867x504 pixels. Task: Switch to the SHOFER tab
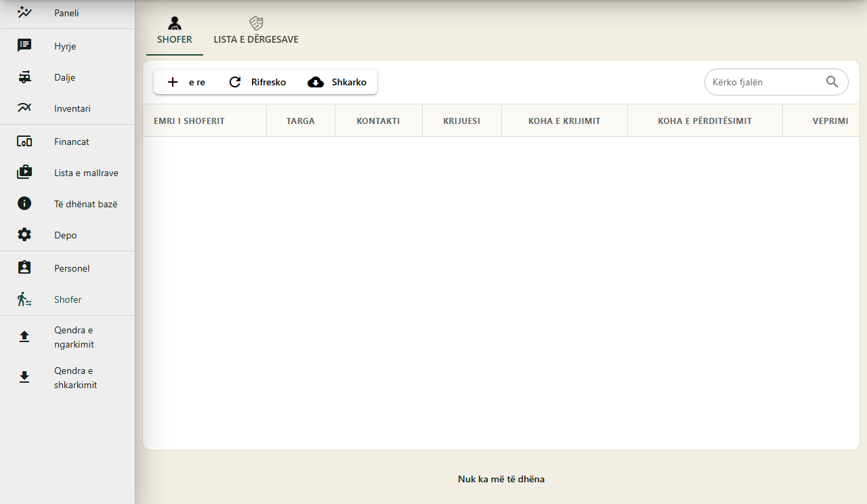175,33
